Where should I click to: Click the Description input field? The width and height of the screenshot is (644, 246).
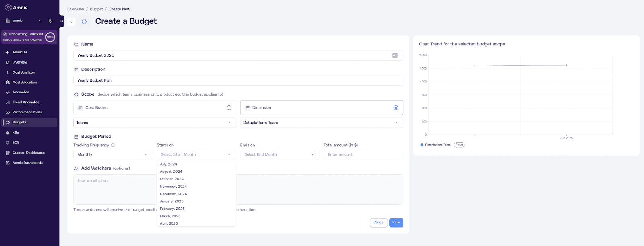(238, 80)
